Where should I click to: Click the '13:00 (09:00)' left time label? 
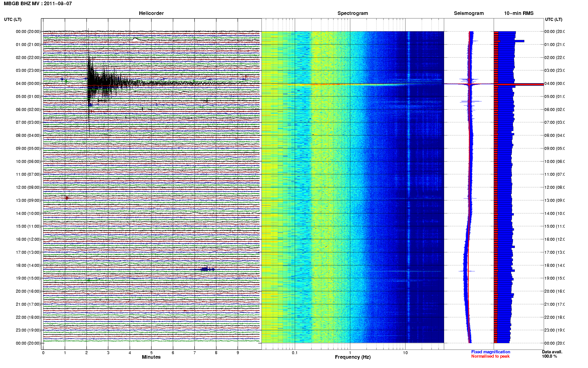[x=28, y=200]
